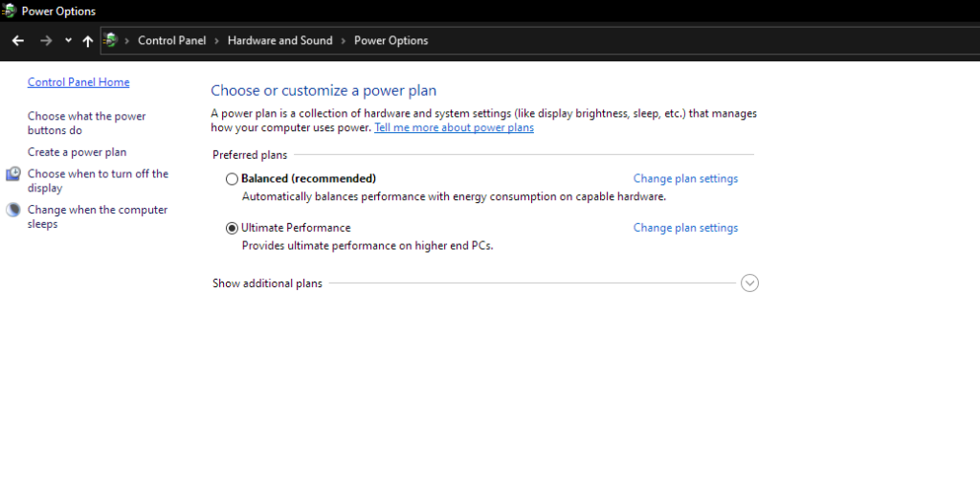Click the Power Options title bar icon
The height and width of the screenshot is (497, 980).
pyautogui.click(x=9, y=11)
